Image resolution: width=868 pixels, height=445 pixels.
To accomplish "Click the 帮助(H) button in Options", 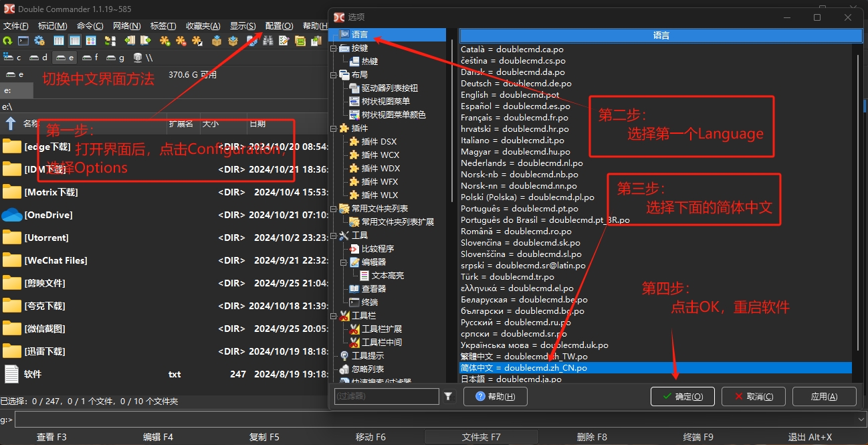I will 496,396.
